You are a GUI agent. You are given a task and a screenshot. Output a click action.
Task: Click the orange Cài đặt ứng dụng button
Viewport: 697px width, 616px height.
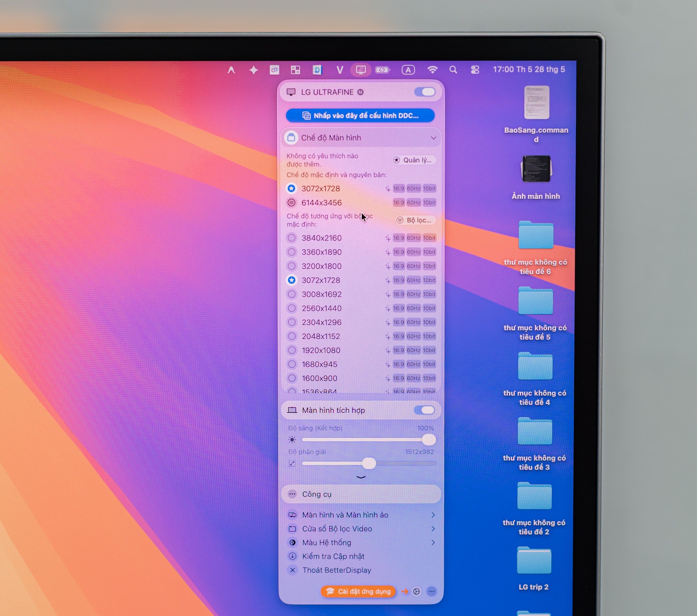point(358,591)
